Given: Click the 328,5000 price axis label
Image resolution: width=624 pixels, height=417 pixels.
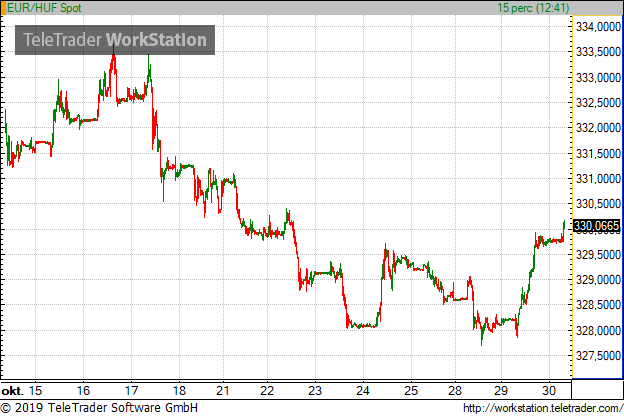Looking at the screenshot, I should point(598,305).
